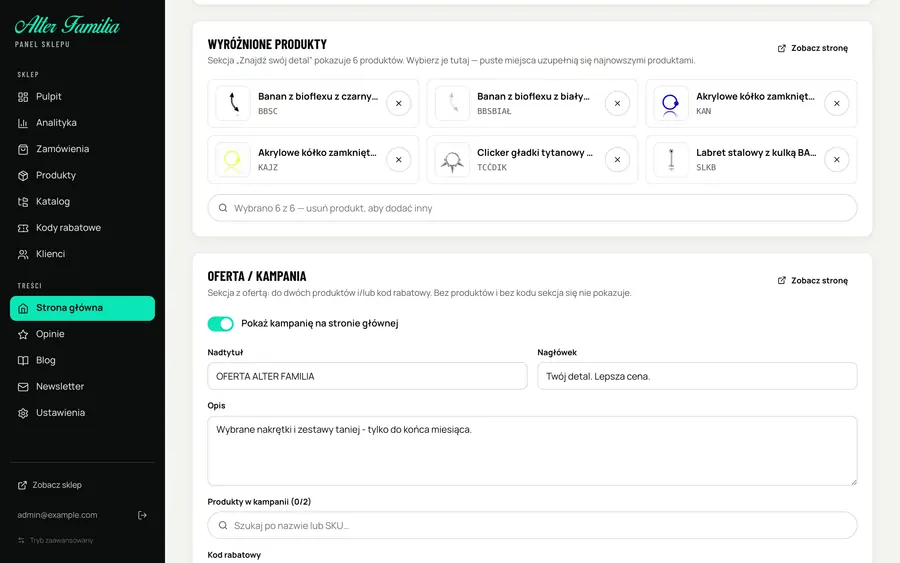
Task: Click Zobacz stronę in Oferta / Kampania
Action: pyautogui.click(x=813, y=281)
